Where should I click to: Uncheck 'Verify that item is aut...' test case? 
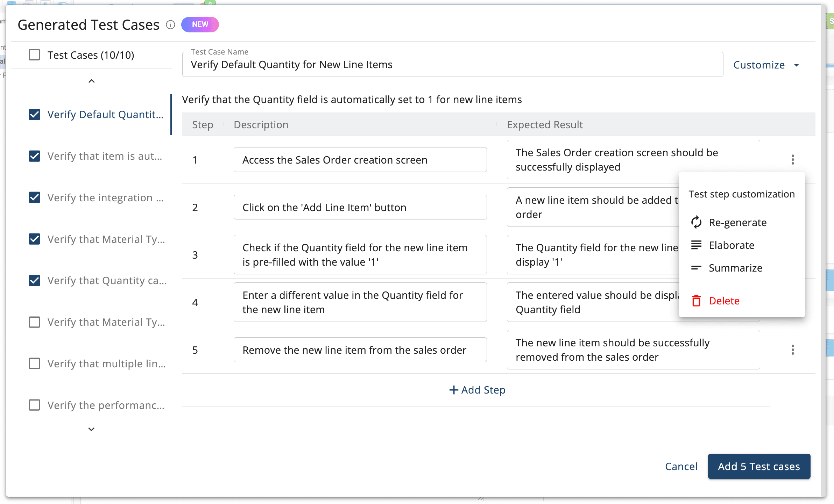tap(35, 156)
